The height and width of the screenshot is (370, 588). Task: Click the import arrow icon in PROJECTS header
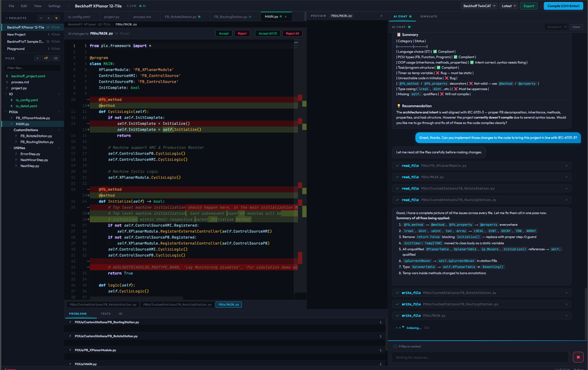(49, 18)
